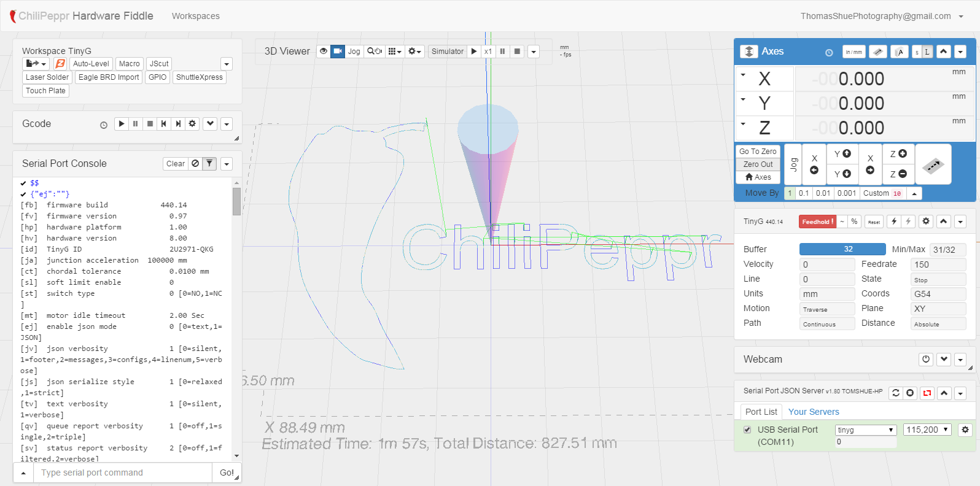Open the 3D Viewer widget dropdown menu
This screenshot has width=980, height=486.
534,52
